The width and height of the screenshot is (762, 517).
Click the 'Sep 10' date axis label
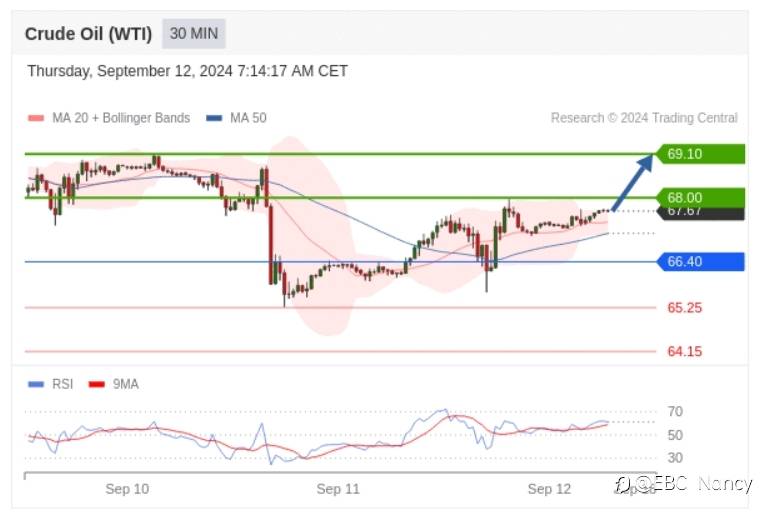coord(127,489)
